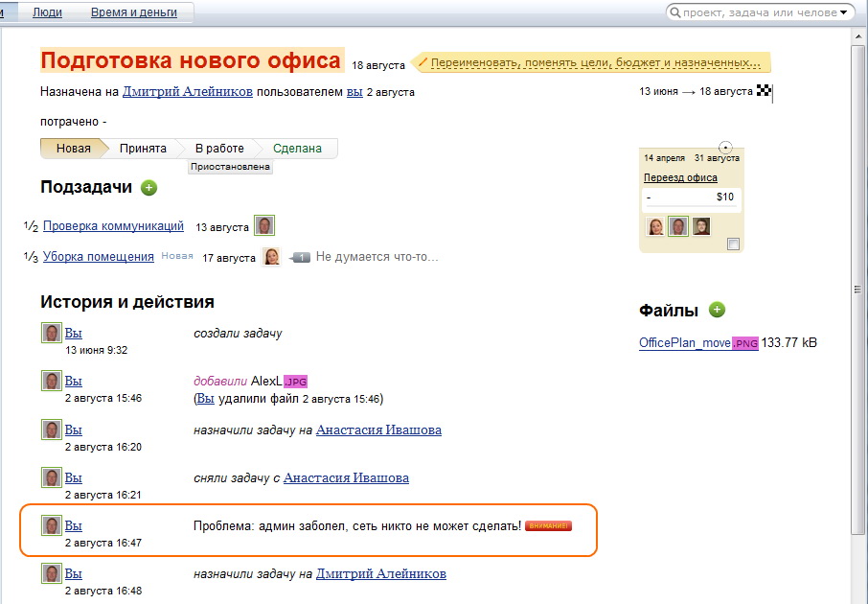The width and height of the screenshot is (868, 604).
Task: Open the search box dropdown arrow
Action: pyautogui.click(x=843, y=13)
